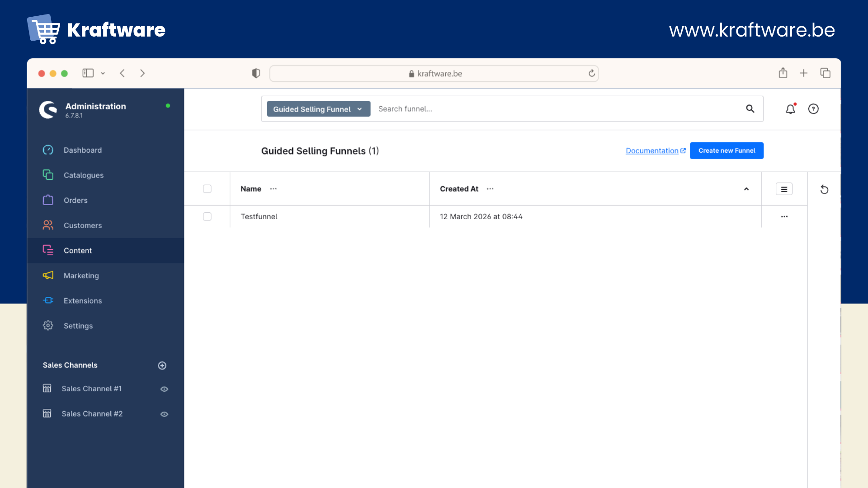868x488 pixels.
Task: Click the browser share icon
Action: point(783,73)
